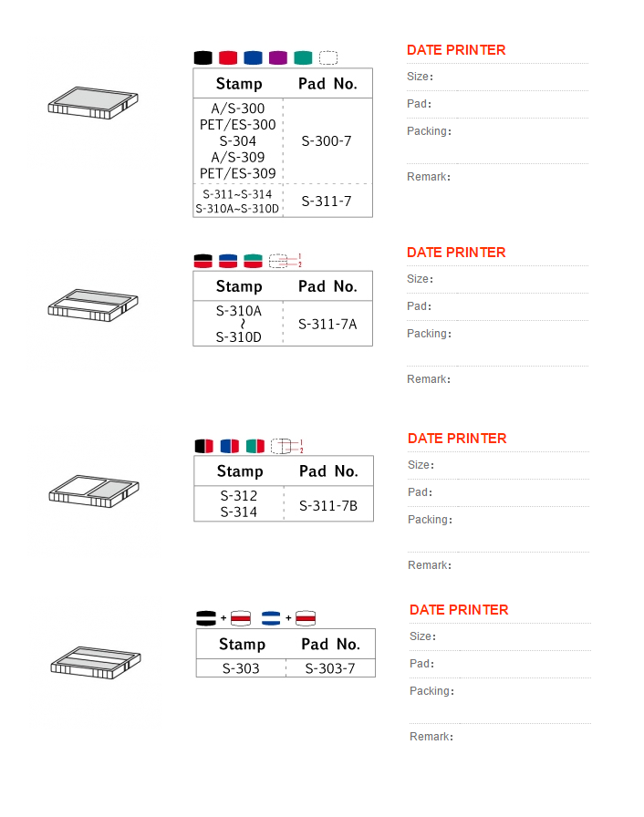Screen dimensions: 644x817
Task: Click the last DATE PRINTER heading at bottom
Action: pos(459,610)
